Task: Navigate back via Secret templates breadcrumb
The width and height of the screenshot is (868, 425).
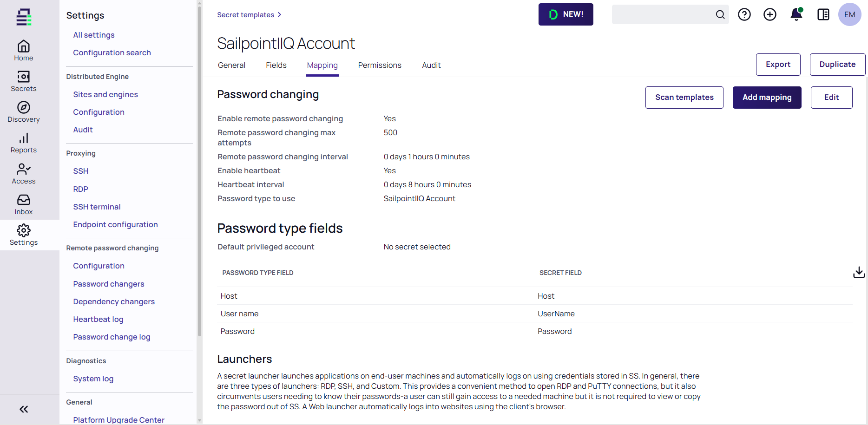Action: [246, 15]
